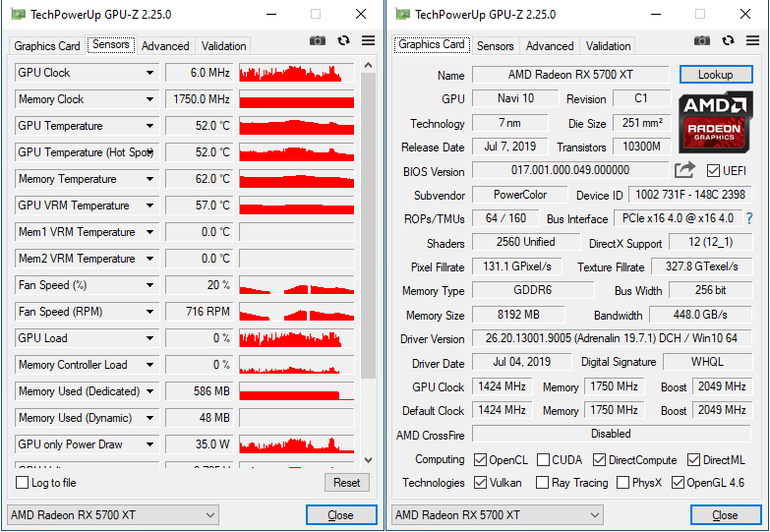Screen dimensions: 770x532
Task: Toggle the OpenCL checkbox
Action: [x=480, y=460]
